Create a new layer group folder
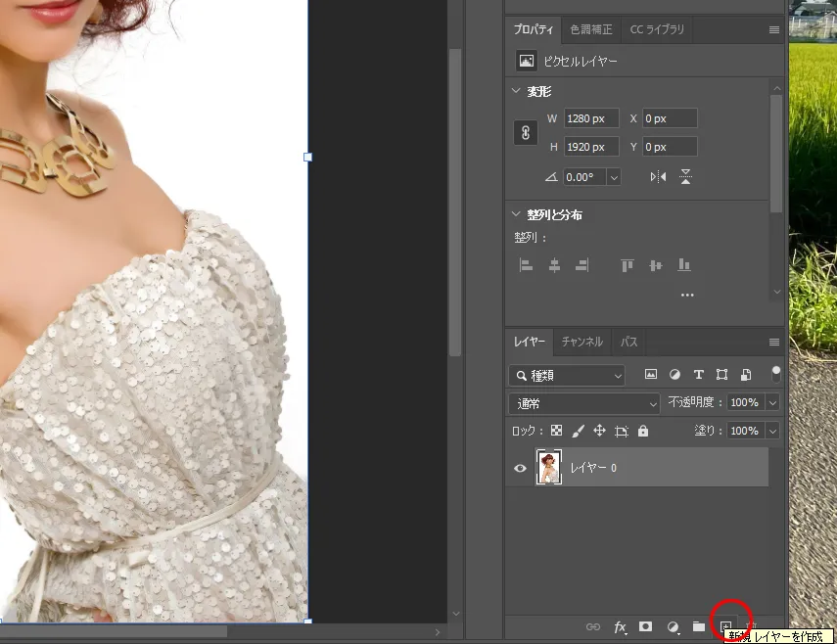Image resolution: width=837 pixels, height=644 pixels. point(699,626)
